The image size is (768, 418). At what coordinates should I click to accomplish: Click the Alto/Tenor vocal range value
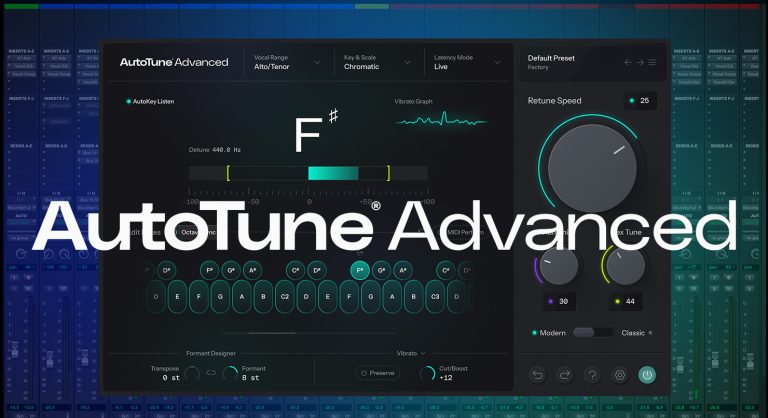272,67
